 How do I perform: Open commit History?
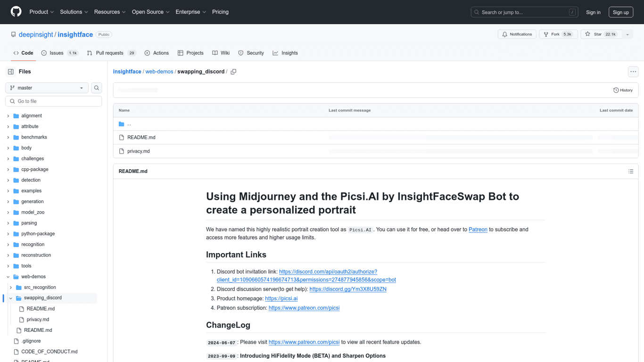click(623, 90)
